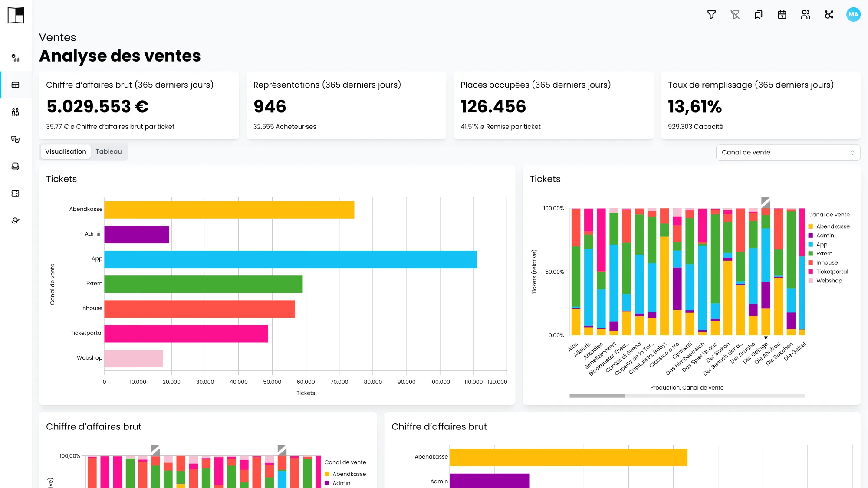Screen dimensions: 868x488
Task: Open the ticket icon in sidebar
Action: [x=16, y=193]
